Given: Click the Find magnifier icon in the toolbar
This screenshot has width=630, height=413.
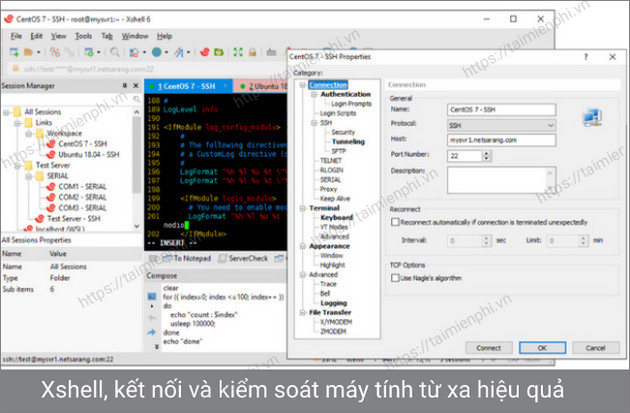Looking at the screenshot, I should [x=115, y=52].
